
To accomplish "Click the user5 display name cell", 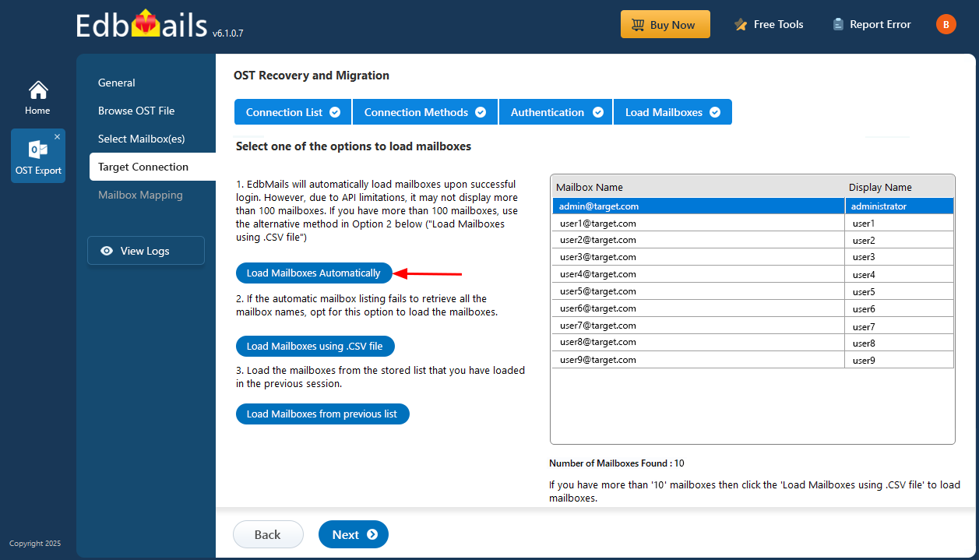I will 900,292.
